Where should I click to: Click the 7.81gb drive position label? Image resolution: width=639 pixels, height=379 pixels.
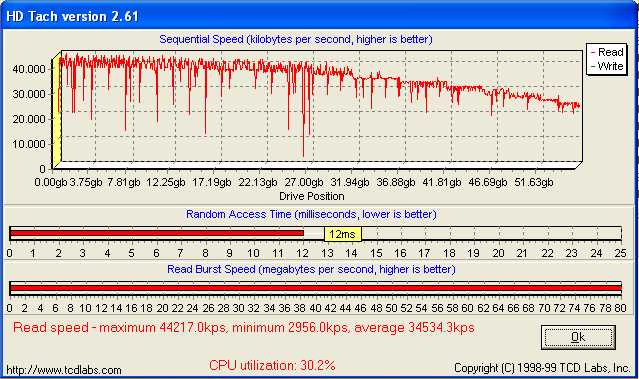(x=123, y=182)
